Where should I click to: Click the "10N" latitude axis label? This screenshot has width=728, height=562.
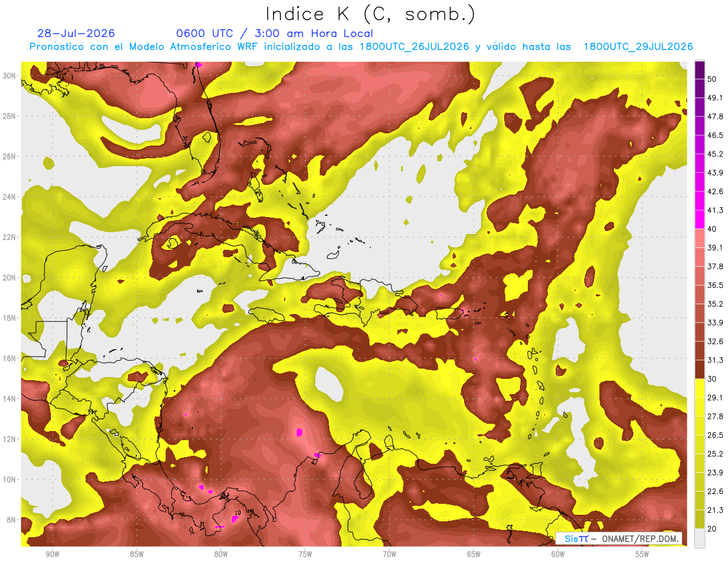[x=9, y=480]
